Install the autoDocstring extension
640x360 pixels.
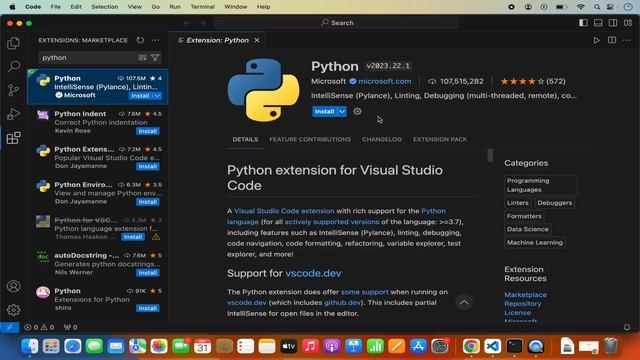(148, 273)
